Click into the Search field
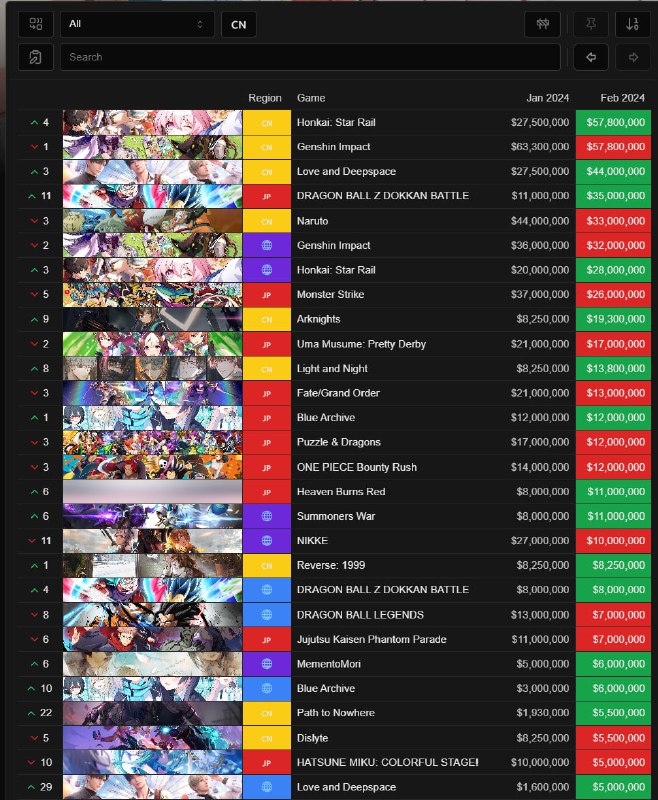Viewport: 658px width, 800px height. coord(310,57)
